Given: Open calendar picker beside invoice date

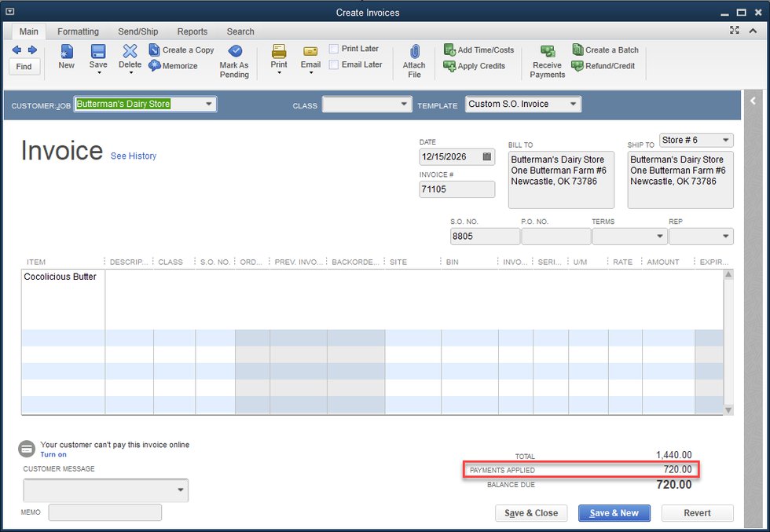Looking at the screenshot, I should click(487, 156).
